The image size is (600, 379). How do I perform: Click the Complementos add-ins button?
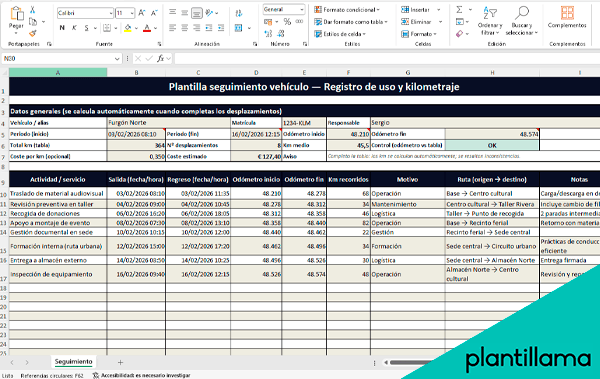point(567,17)
